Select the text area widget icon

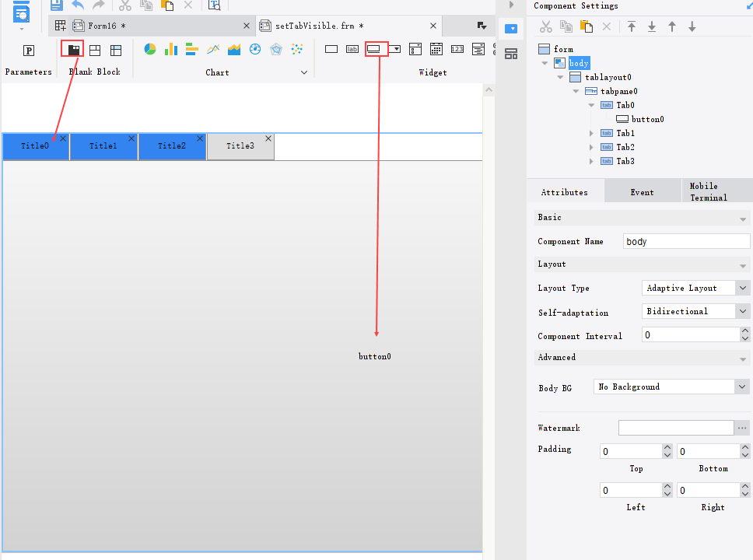(x=478, y=49)
